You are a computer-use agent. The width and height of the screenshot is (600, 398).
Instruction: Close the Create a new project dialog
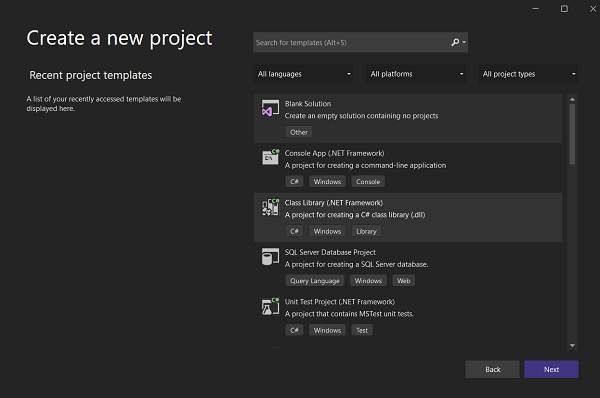point(593,8)
